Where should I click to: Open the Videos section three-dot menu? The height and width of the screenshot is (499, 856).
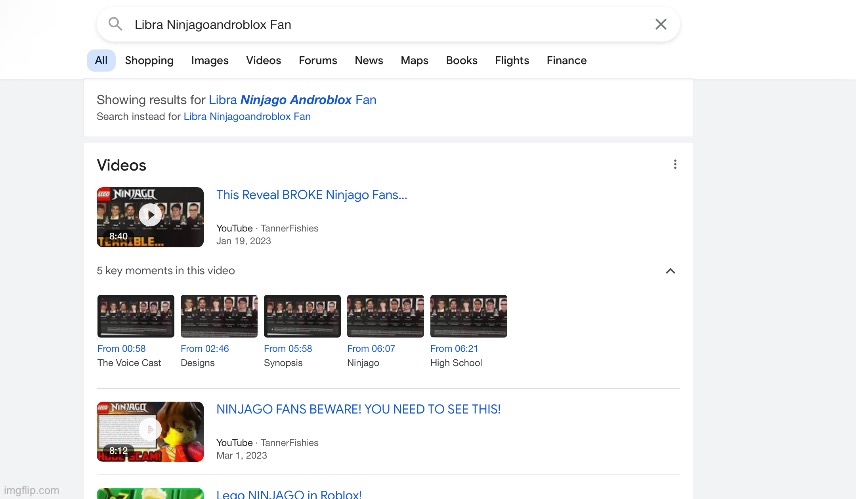point(675,164)
